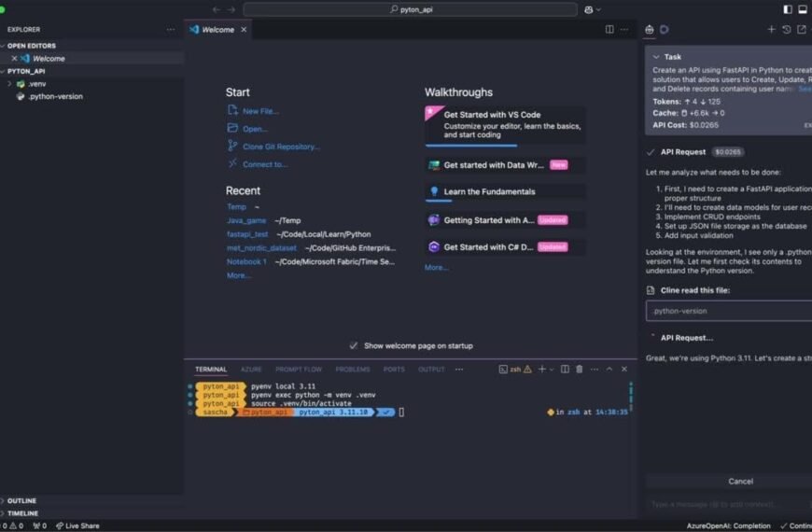812x532 pixels.
Task: Switch to the Problems panel tab
Action: coord(353,370)
